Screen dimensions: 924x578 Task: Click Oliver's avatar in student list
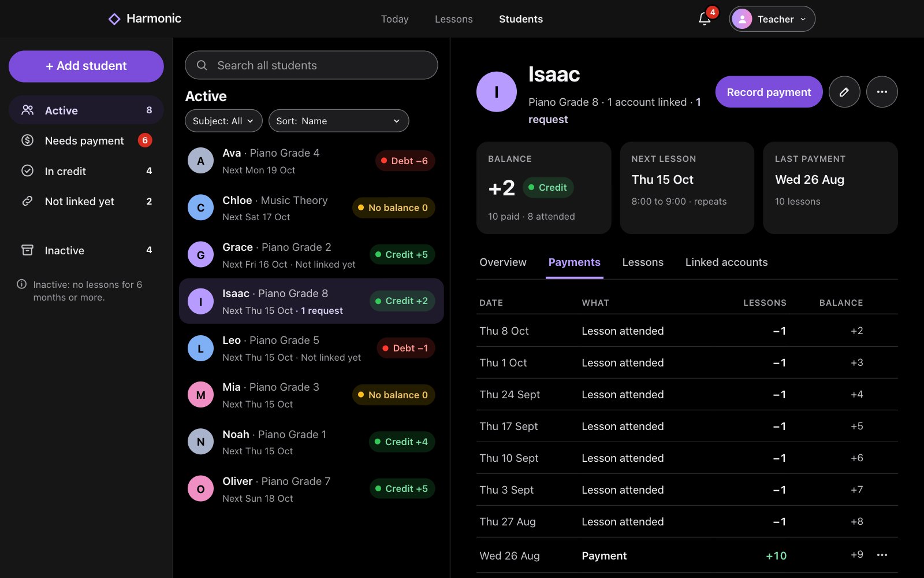(200, 489)
